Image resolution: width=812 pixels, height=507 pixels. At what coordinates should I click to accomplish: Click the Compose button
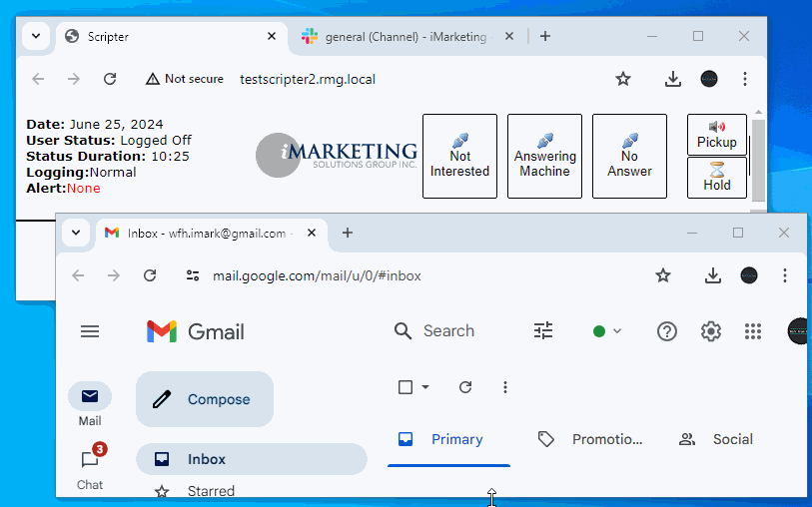tap(204, 399)
